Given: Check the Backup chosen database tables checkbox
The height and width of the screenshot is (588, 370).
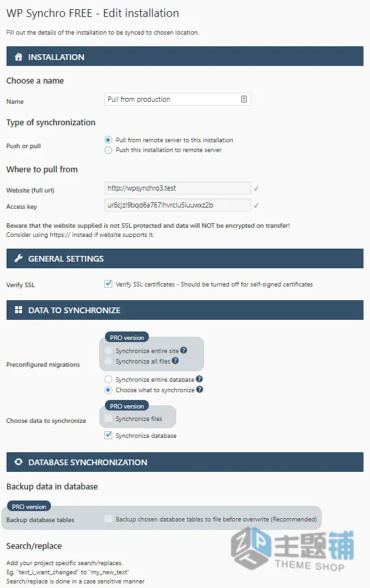Looking at the screenshot, I should (x=108, y=519).
